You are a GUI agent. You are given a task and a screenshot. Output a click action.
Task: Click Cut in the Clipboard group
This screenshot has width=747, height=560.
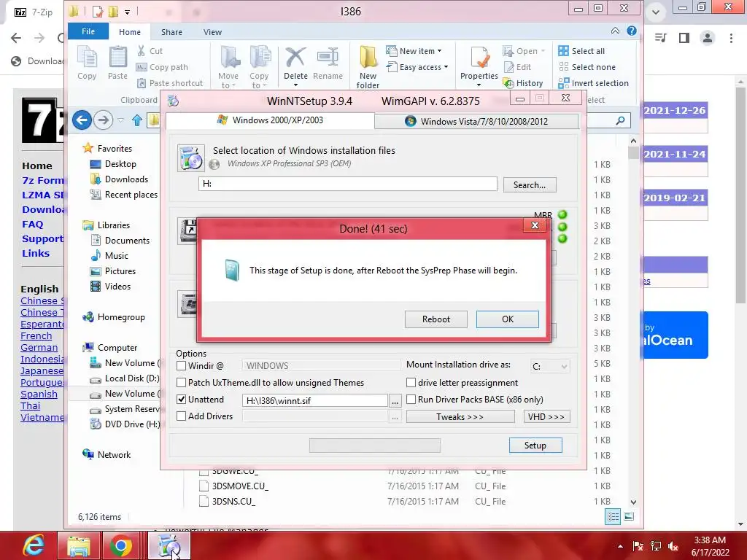click(x=150, y=51)
